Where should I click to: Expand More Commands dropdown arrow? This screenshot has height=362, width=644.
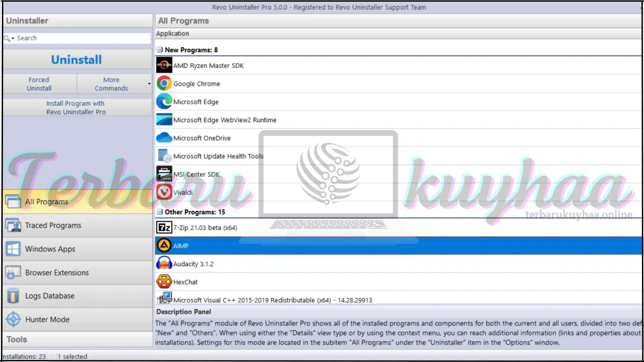(x=150, y=83)
